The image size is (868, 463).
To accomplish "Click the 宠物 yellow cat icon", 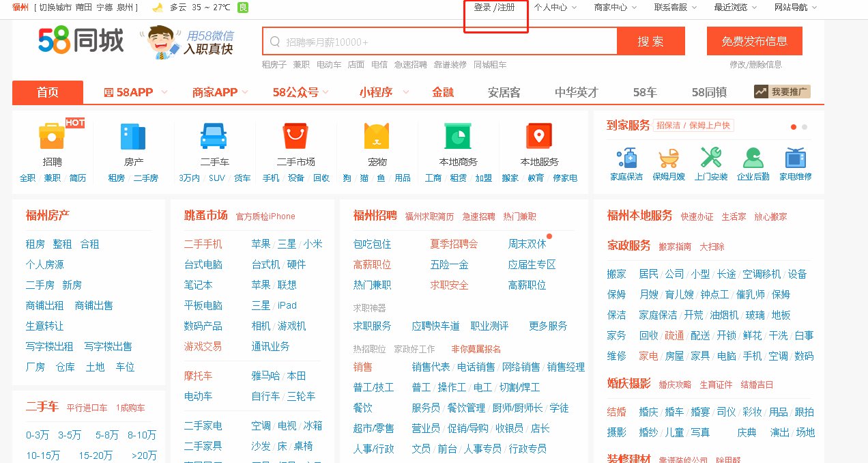I will click(377, 136).
